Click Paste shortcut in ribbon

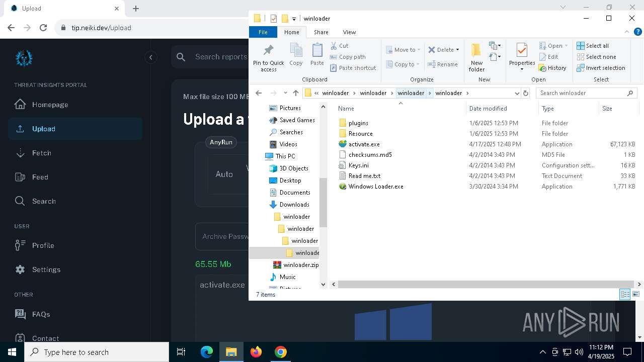click(353, 68)
